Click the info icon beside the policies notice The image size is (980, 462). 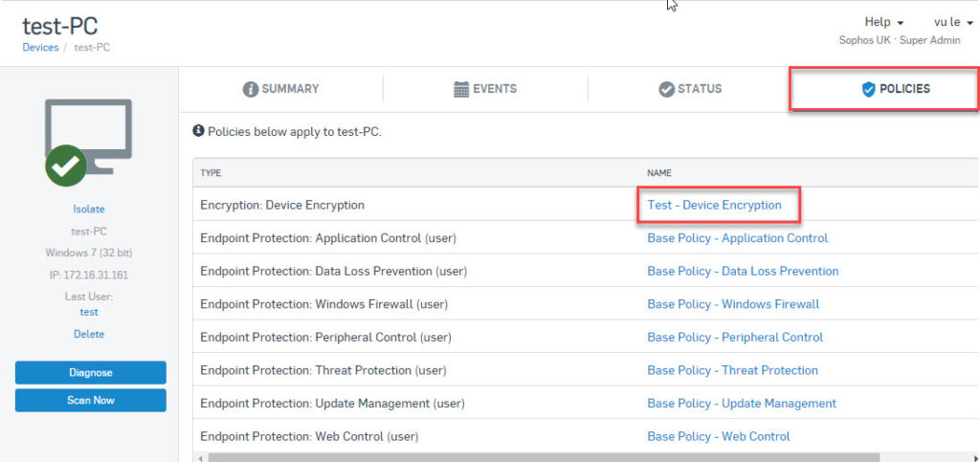[199, 131]
